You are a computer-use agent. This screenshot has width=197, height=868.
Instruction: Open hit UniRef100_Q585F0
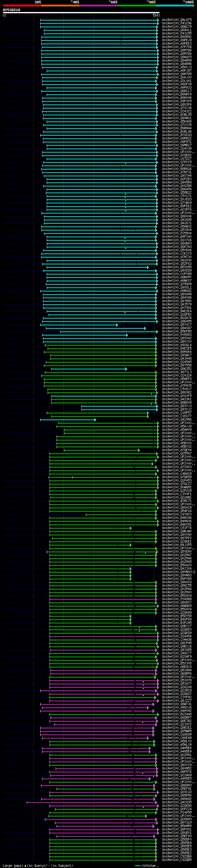click(x=177, y=840)
